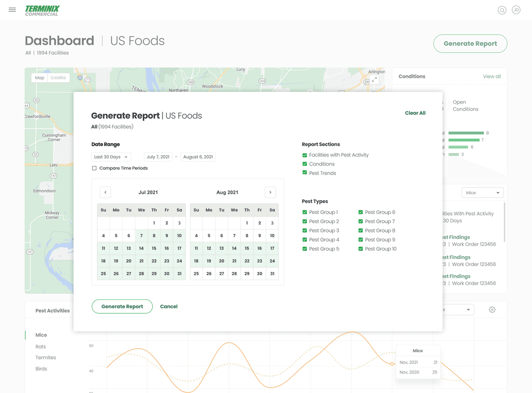Uncheck Pest Group 10
This screenshot has height=393, width=532.
click(x=361, y=249)
